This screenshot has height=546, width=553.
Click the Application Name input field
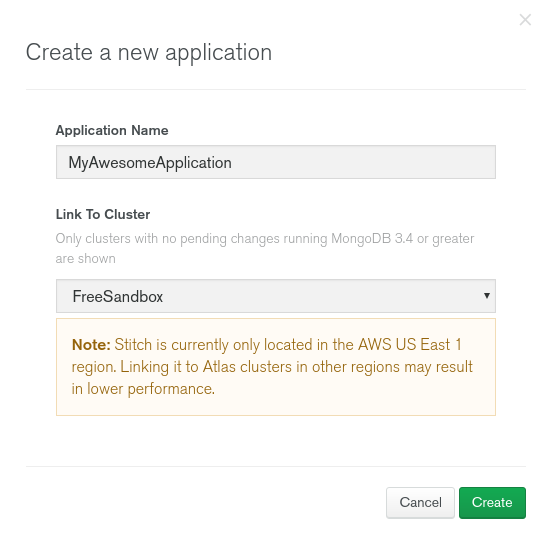pyautogui.click(x=276, y=162)
